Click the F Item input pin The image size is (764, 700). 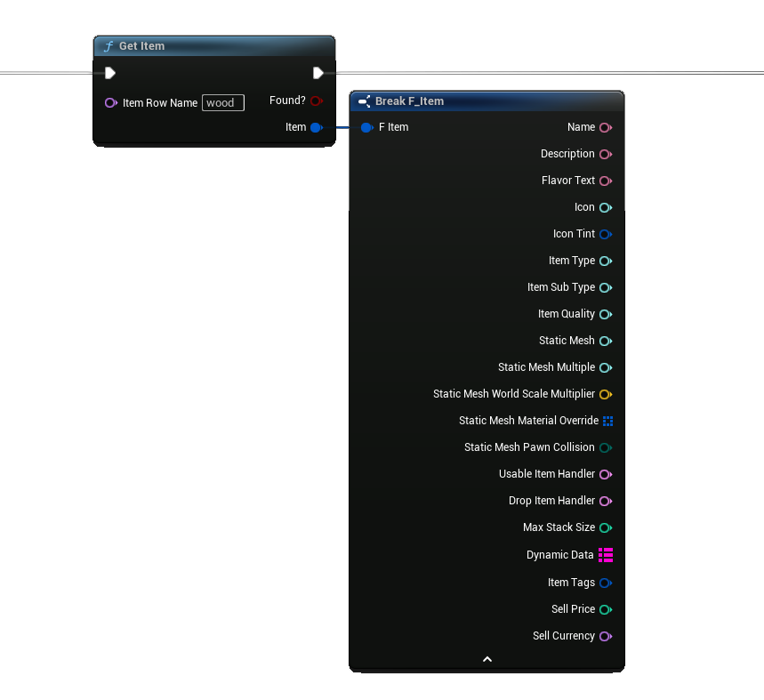(366, 127)
